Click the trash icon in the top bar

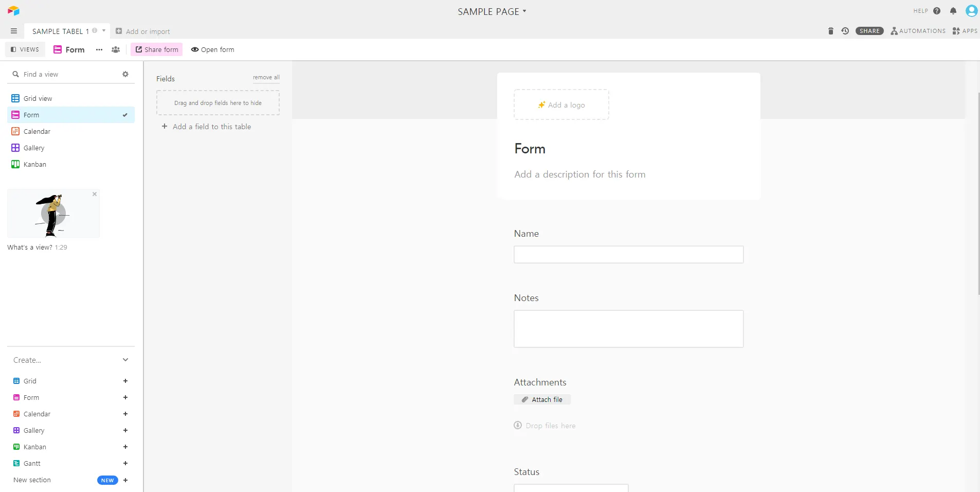pyautogui.click(x=830, y=31)
